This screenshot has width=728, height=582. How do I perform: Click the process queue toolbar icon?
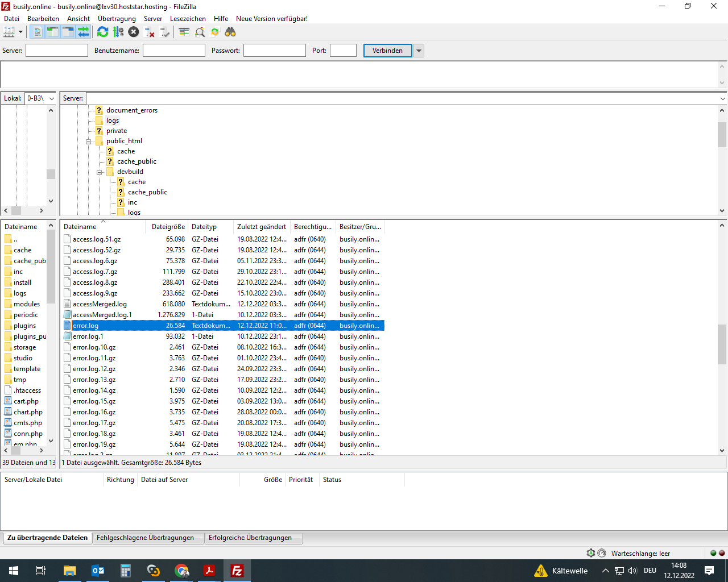(x=118, y=32)
